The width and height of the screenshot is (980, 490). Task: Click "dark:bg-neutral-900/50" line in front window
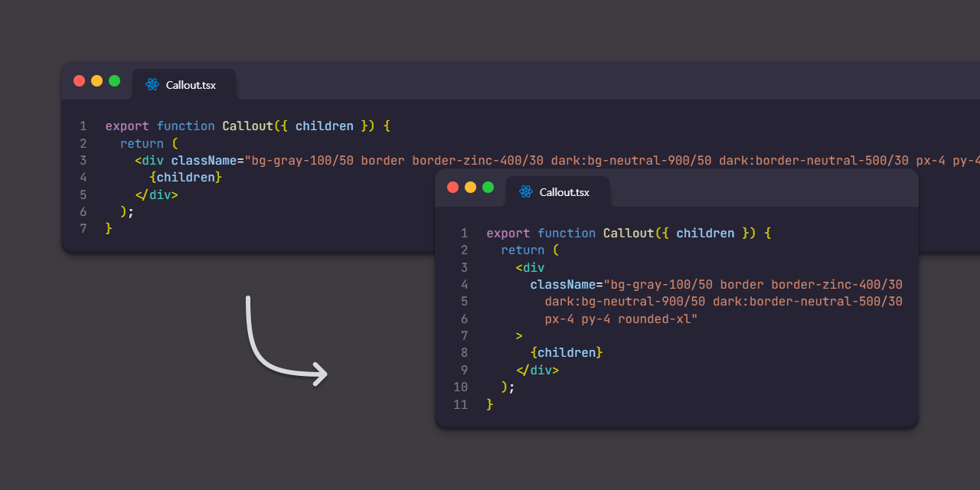coord(724,302)
